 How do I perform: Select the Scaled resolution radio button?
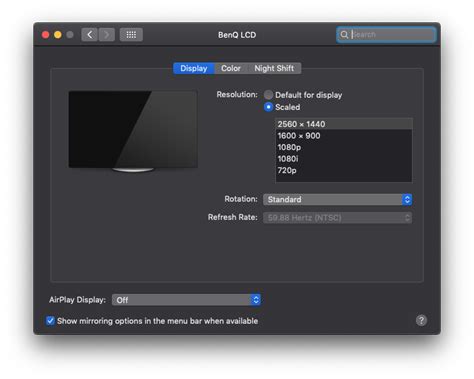[x=268, y=107]
